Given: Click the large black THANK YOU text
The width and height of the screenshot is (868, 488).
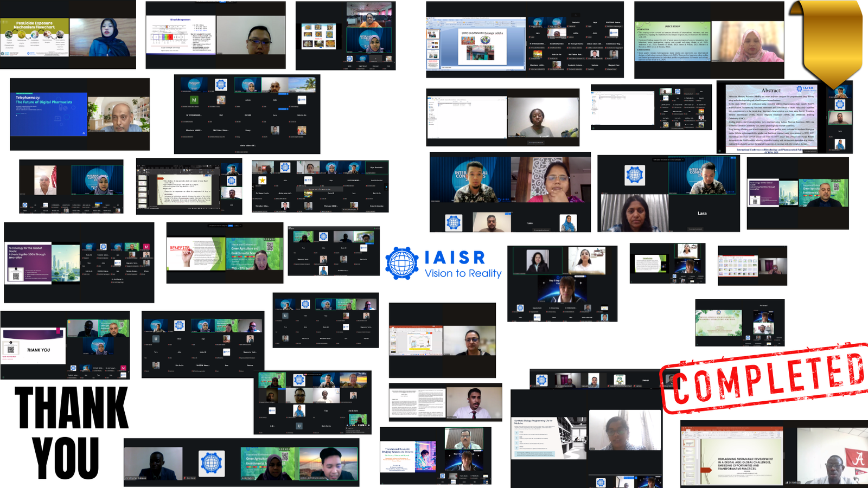Looking at the screenshot, I should [69, 432].
